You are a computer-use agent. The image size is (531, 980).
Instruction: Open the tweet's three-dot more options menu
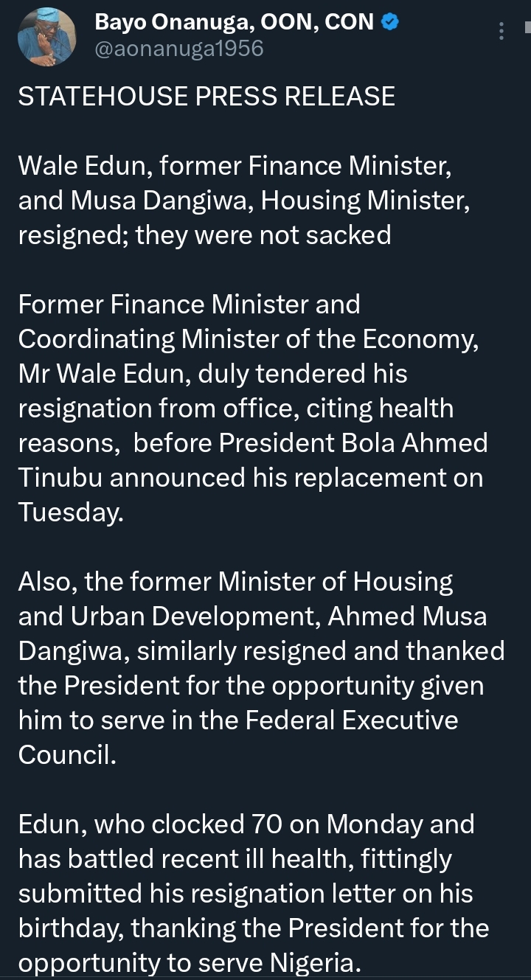click(502, 31)
